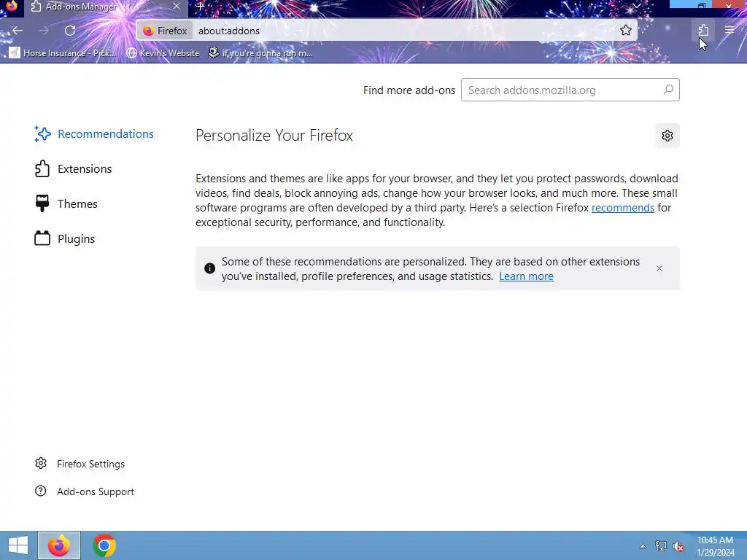Open the Firefox hamburger menu
Screen dimensions: 747x560
click(729, 31)
